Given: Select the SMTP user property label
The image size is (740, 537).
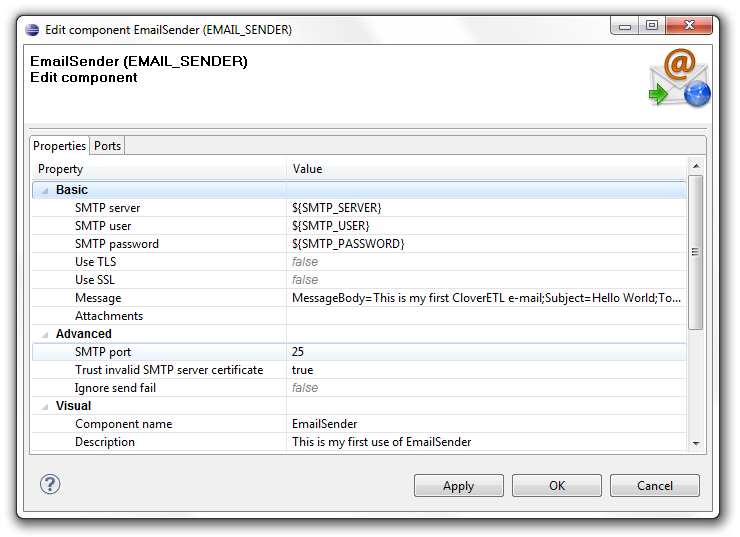Looking at the screenshot, I should (103, 226).
